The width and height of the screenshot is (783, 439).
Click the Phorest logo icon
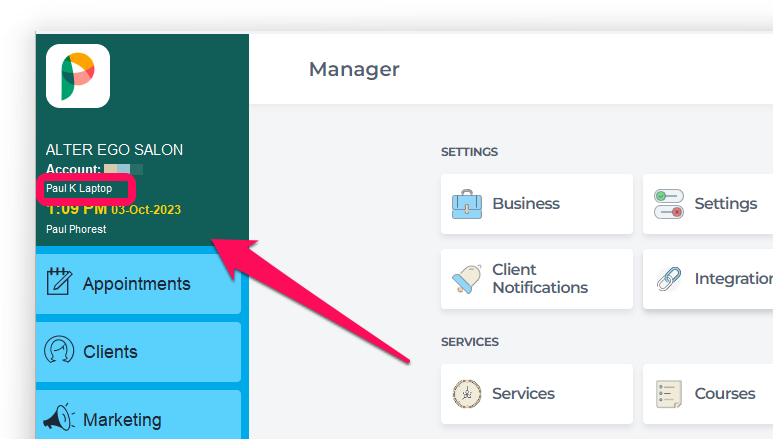tap(78, 76)
